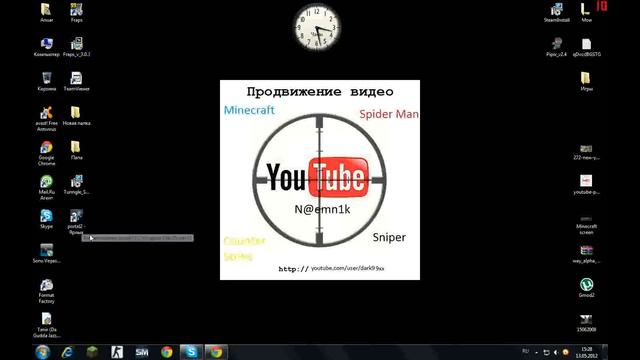The height and width of the screenshot is (360, 640).
Task: Open the 15062008 desktop file
Action: click(x=586, y=322)
